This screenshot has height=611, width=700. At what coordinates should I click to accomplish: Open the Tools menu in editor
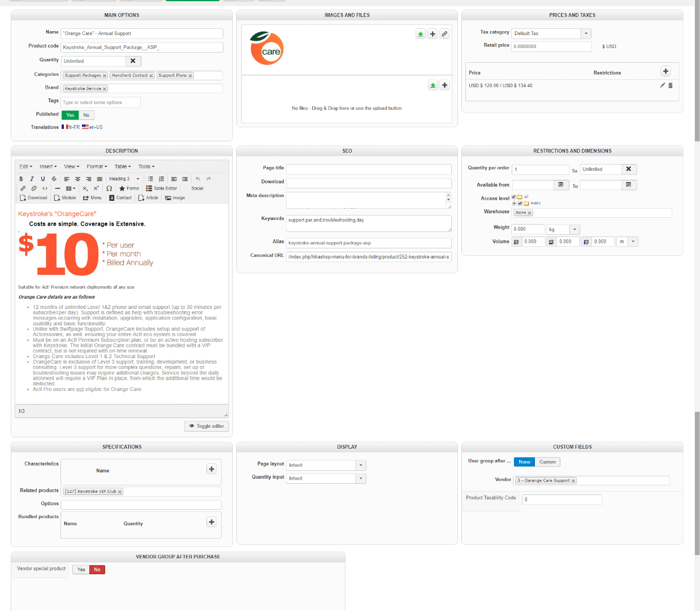pos(146,167)
